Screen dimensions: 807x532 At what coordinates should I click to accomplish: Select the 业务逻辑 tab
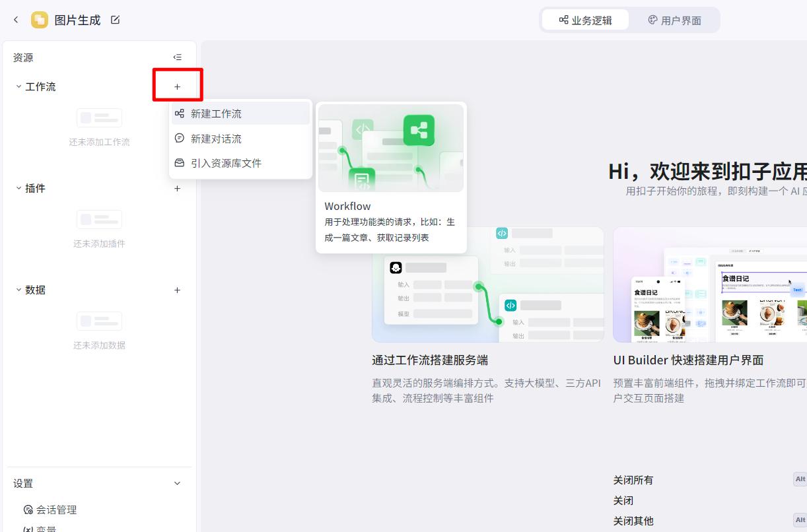pos(585,19)
